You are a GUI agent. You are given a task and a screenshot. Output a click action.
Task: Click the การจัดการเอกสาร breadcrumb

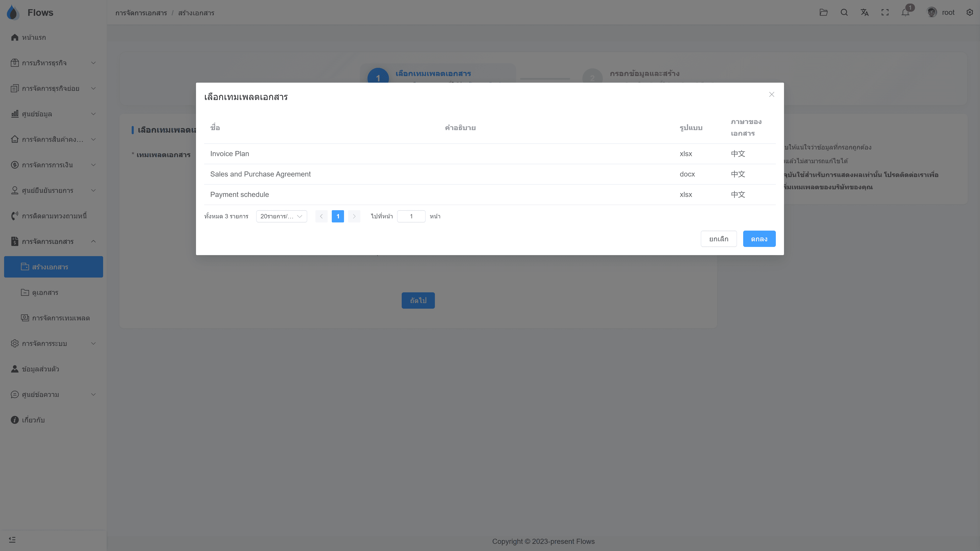(x=141, y=13)
